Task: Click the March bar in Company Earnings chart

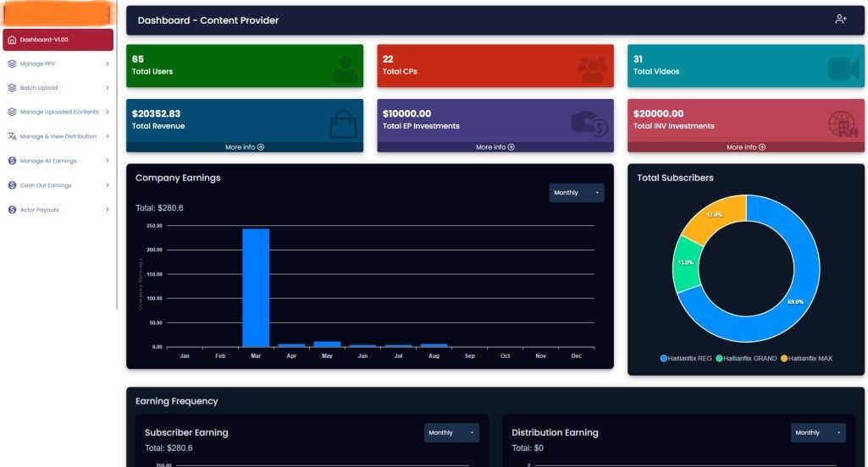Action: (x=256, y=288)
